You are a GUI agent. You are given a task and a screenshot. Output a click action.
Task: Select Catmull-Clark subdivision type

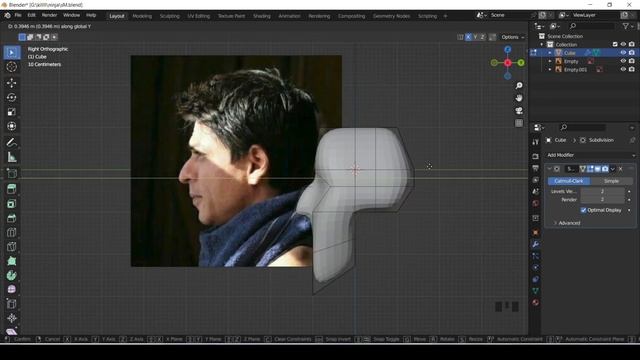pos(569,181)
